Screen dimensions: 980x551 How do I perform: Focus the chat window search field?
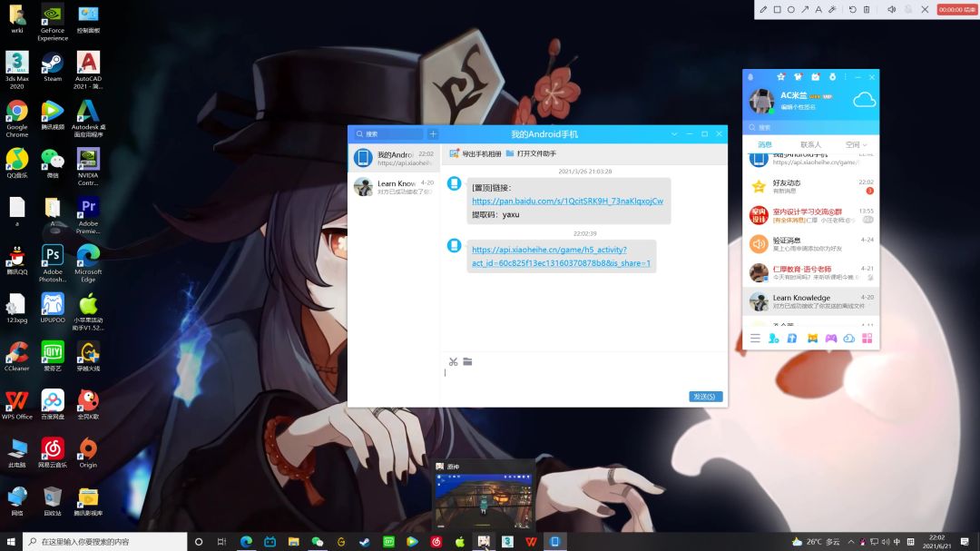point(388,133)
